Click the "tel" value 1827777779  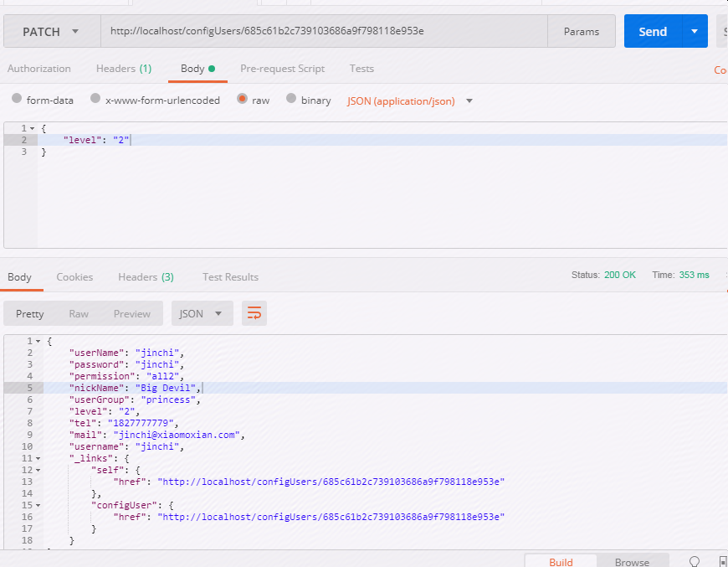tap(141, 423)
